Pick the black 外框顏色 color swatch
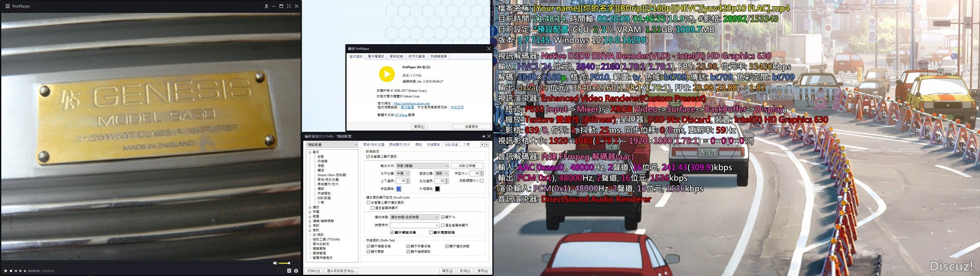980x276 pixels. (x=437, y=188)
